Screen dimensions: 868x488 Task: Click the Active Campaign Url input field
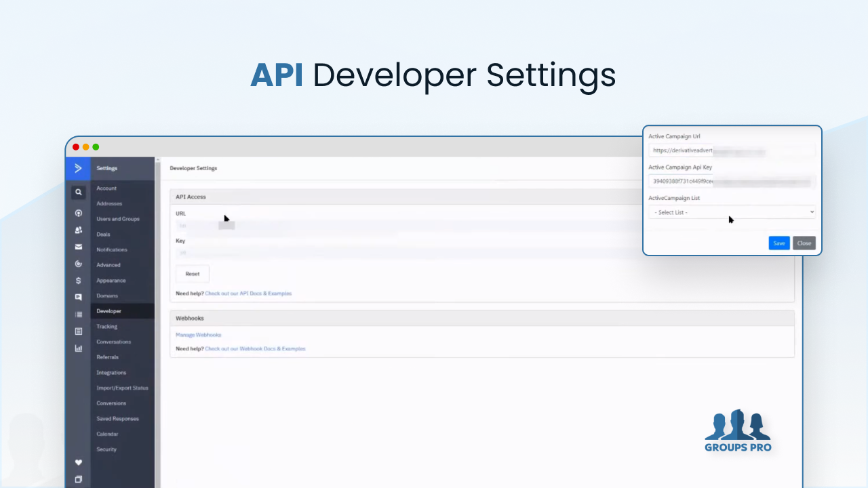point(732,150)
